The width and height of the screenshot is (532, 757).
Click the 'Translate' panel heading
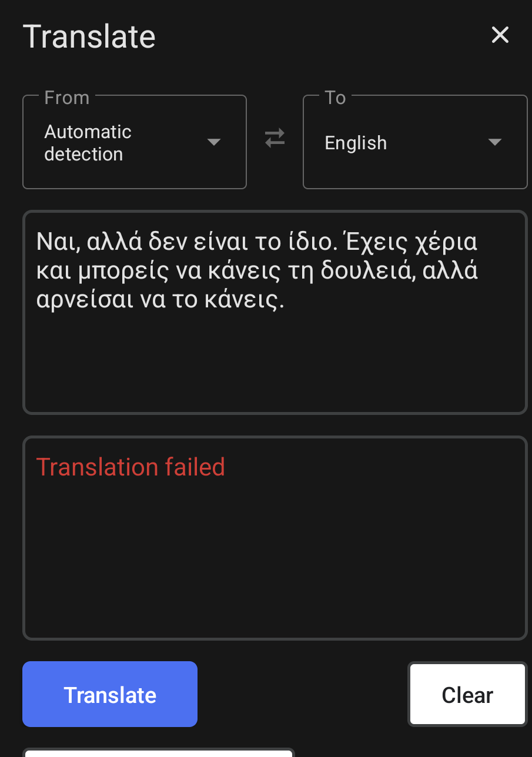click(x=89, y=36)
